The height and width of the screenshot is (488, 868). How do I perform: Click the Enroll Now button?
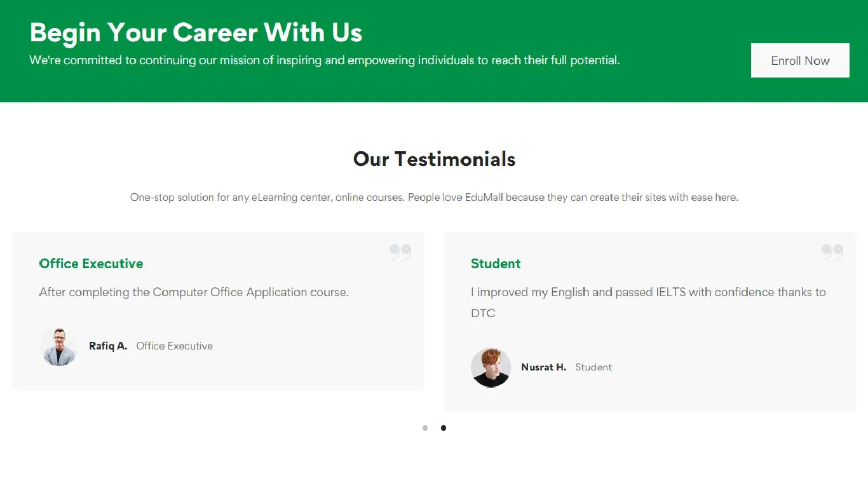pos(800,60)
